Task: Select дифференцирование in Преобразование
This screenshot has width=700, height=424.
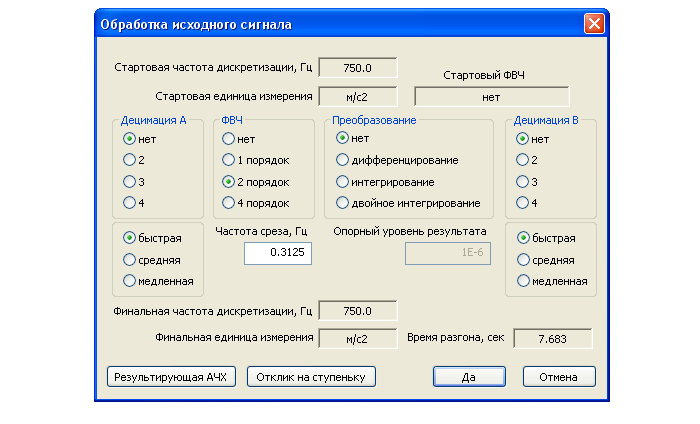Action: [x=343, y=160]
